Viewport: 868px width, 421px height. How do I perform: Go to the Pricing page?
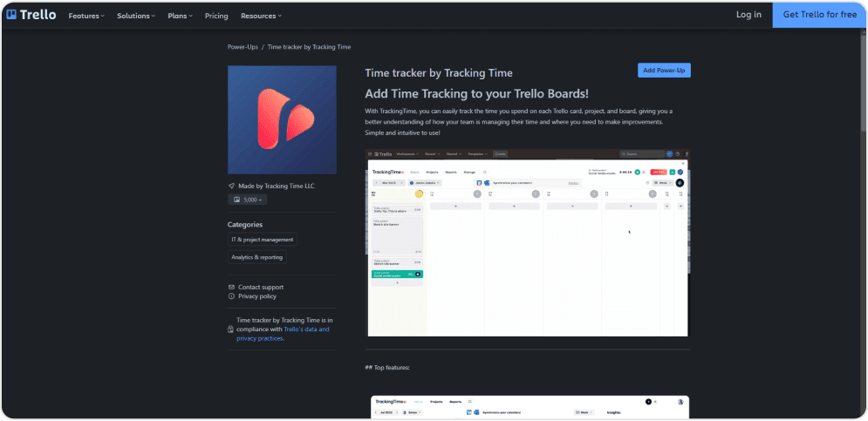pos(216,16)
